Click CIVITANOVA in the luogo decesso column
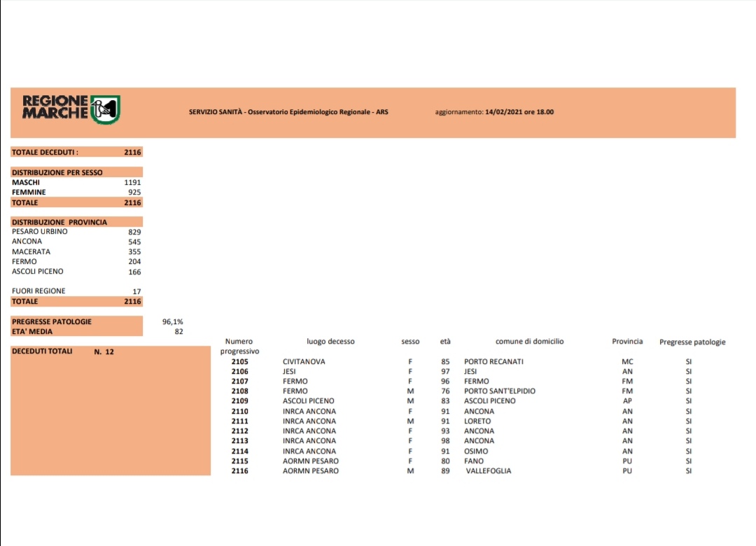Viewport: 756px width, 546px height. [x=304, y=362]
